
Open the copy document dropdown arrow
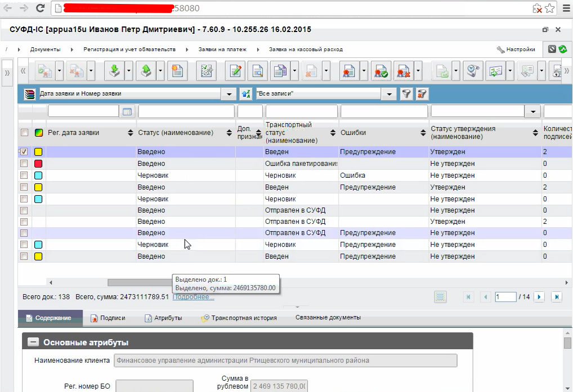(x=294, y=71)
